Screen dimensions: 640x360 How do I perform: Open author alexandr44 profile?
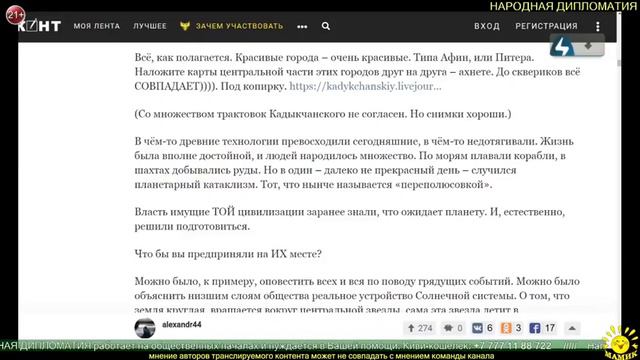(182, 324)
